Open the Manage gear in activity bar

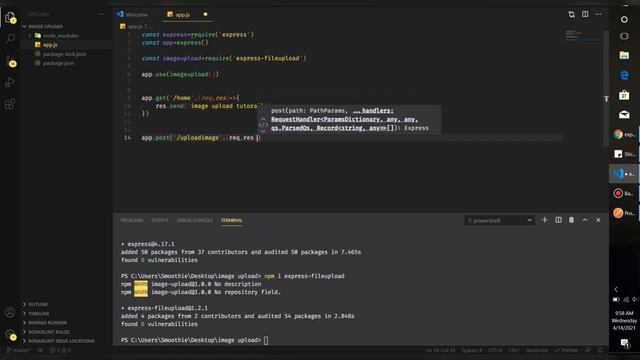pyautogui.click(x=10, y=335)
